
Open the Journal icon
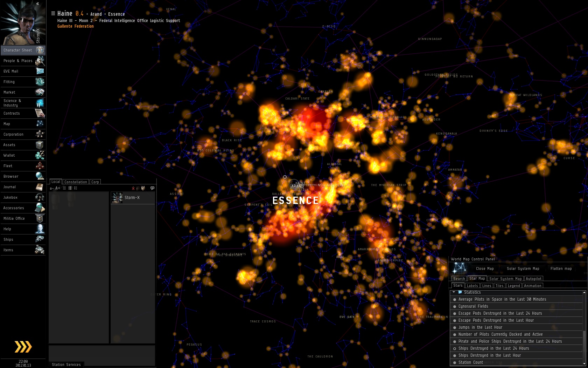pos(40,187)
